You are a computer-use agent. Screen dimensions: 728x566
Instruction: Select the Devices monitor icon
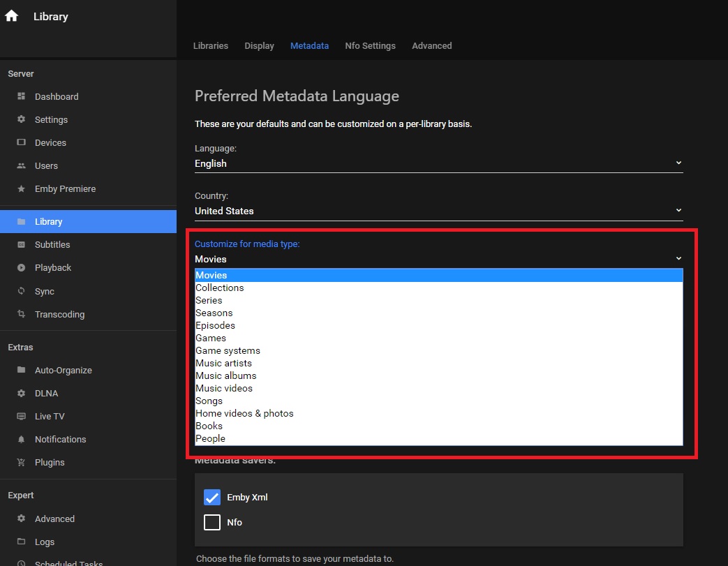(x=21, y=142)
